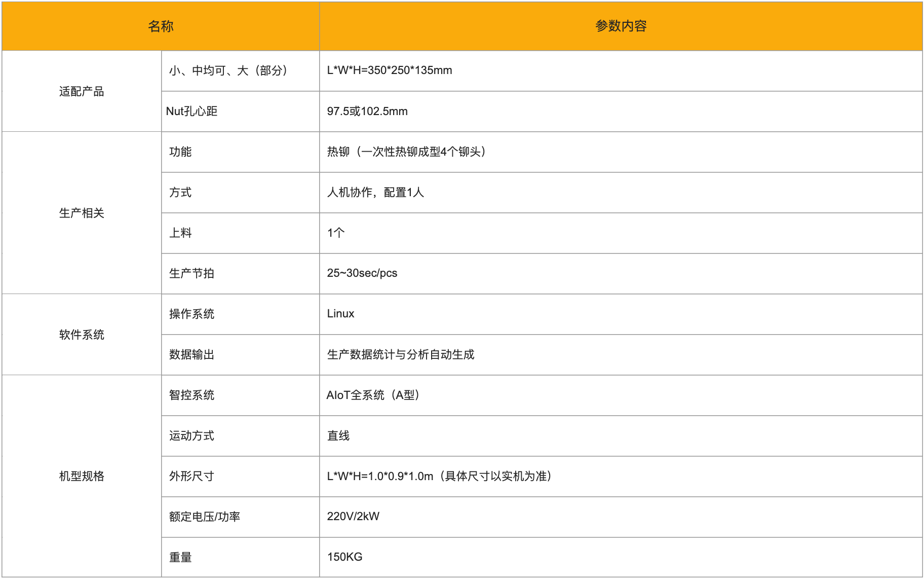Click the L*W*H=350*250*135mm value cell
The width and height of the screenshot is (924, 580).
coord(389,70)
